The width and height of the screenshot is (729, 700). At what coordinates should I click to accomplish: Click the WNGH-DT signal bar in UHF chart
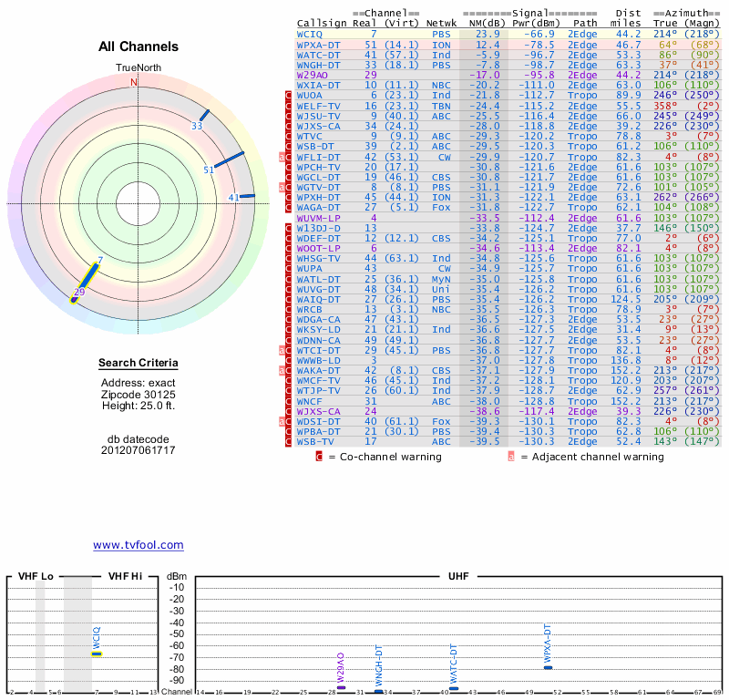tap(379, 691)
